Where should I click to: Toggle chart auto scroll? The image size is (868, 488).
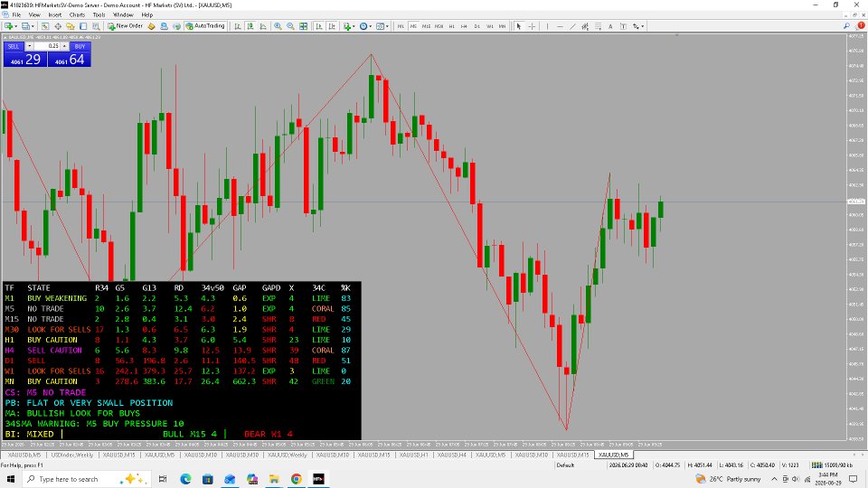[319, 26]
